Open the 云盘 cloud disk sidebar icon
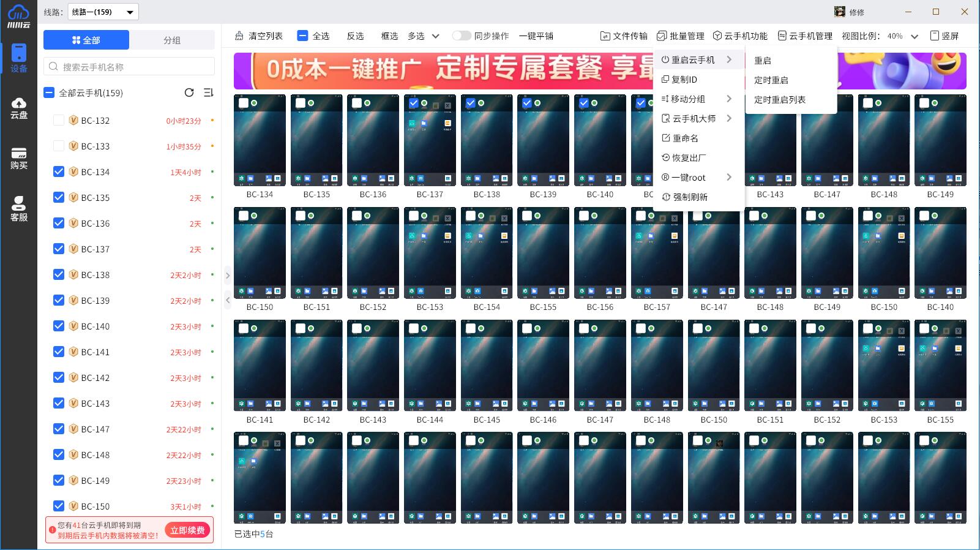The height and width of the screenshot is (550, 980). pyautogui.click(x=18, y=107)
